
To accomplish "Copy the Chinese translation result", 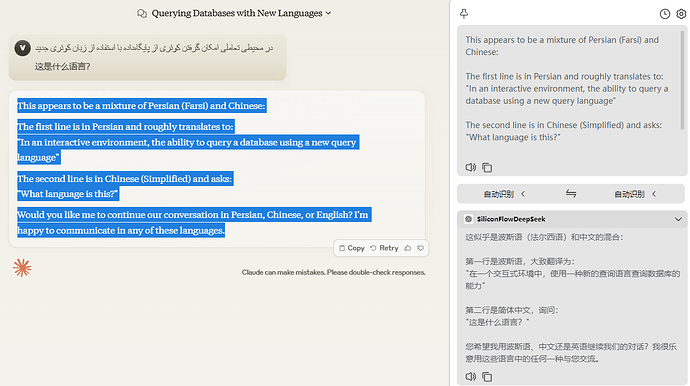I will tap(487, 377).
